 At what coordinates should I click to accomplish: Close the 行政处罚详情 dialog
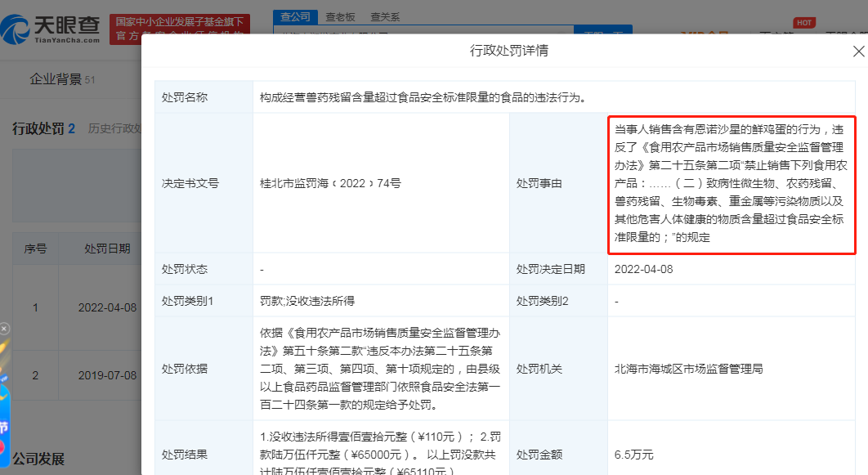(x=858, y=52)
